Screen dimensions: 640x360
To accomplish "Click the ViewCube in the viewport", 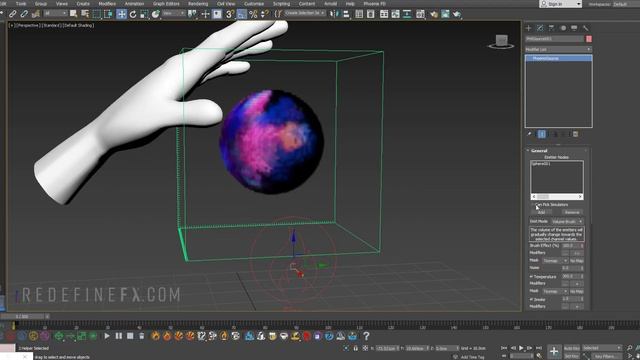I will (501, 42).
